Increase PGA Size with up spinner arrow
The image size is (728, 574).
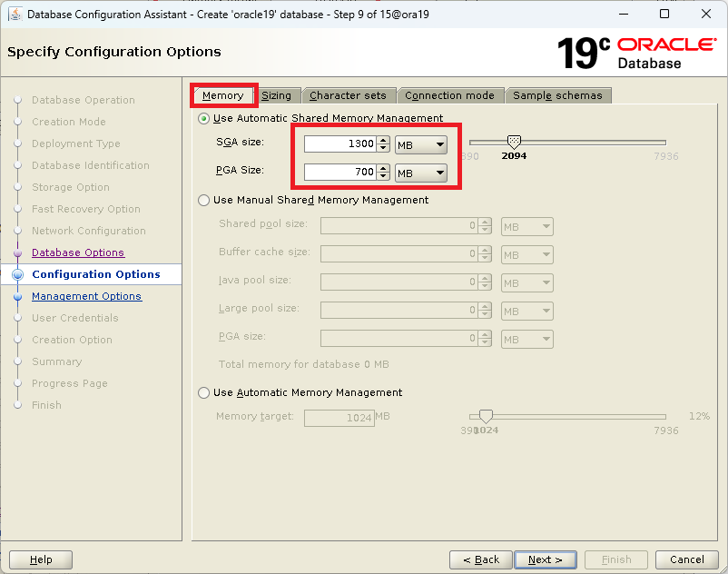pos(383,168)
